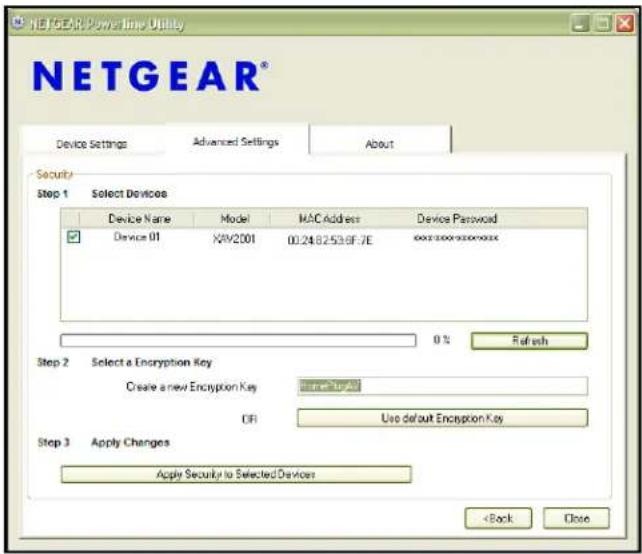Click the Refresh button
Viewport: 642px width, 554px height.
point(529,341)
